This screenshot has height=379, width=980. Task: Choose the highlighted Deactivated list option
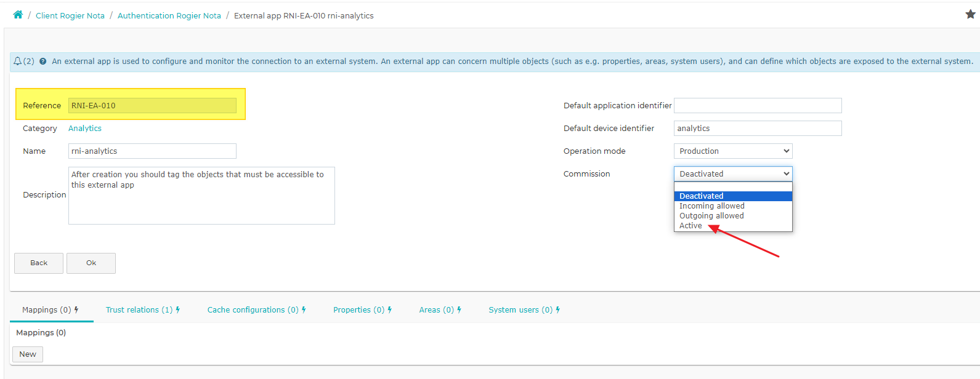733,196
